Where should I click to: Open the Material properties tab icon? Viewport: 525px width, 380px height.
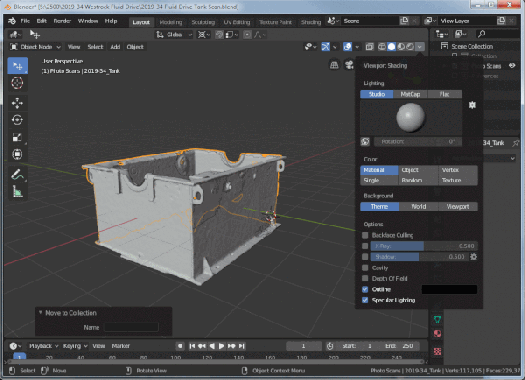click(437, 333)
